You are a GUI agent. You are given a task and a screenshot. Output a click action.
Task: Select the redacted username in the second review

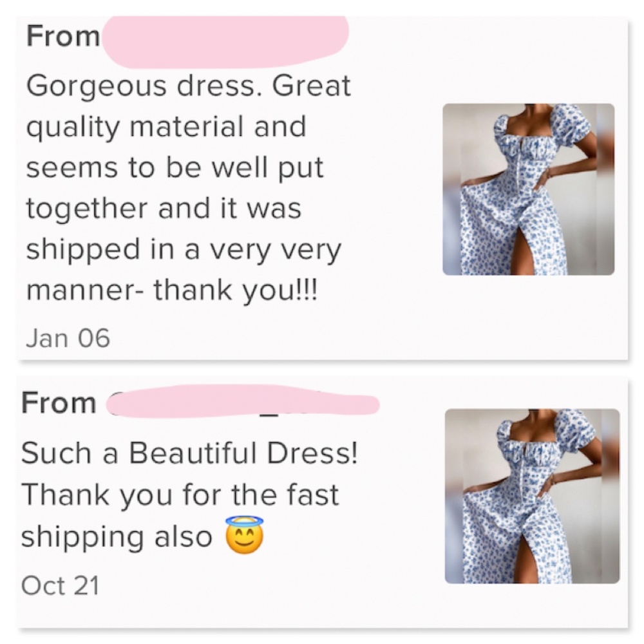242,401
